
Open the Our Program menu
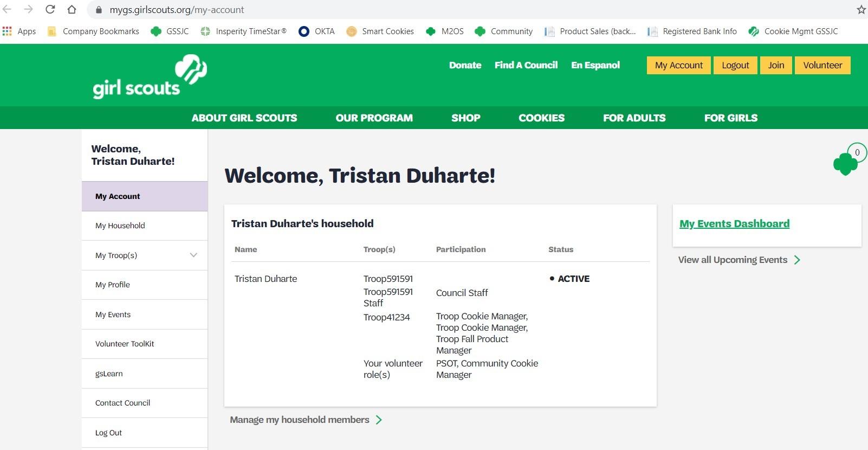coord(374,118)
